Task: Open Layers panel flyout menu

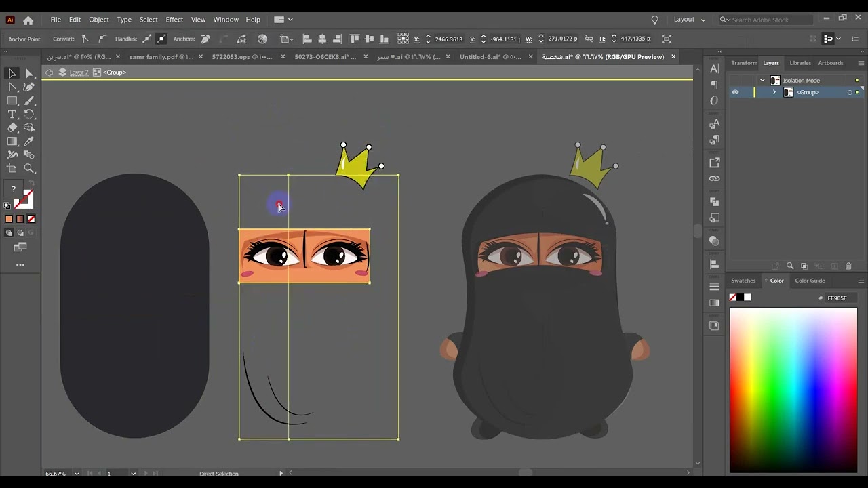Action: 861,63
